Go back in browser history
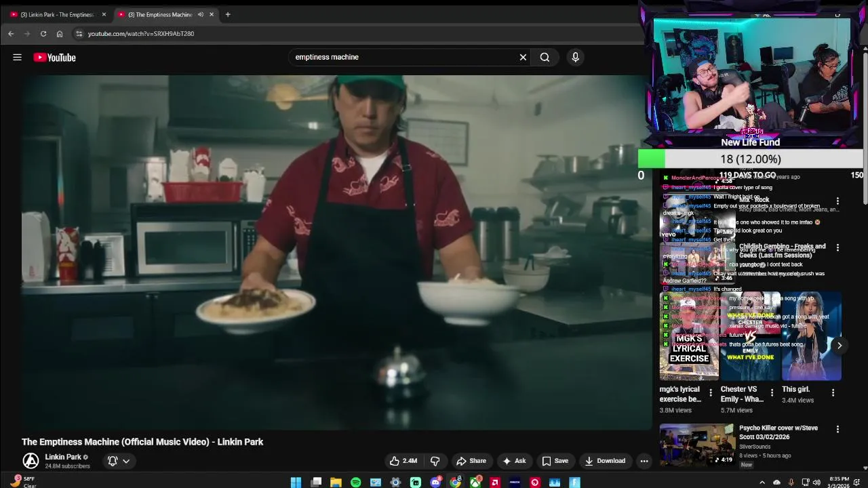The height and width of the screenshot is (488, 868). (11, 34)
